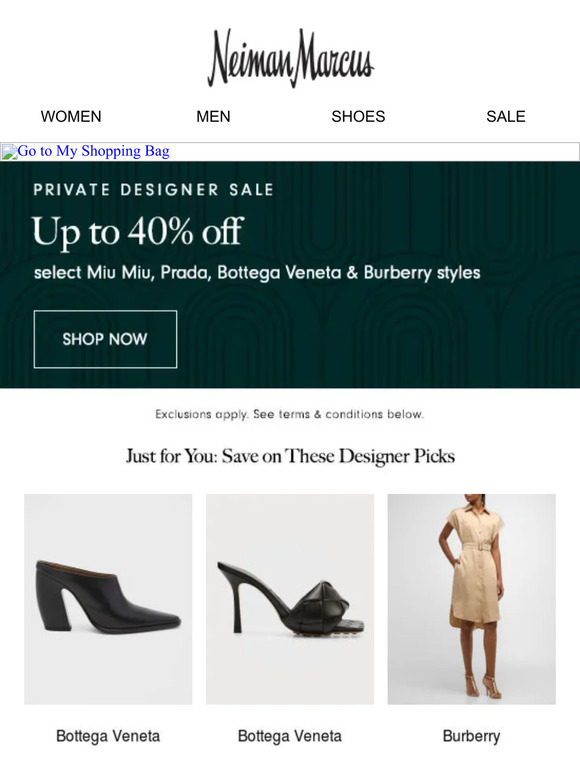Click the Exclusions apply terms text

(290, 414)
